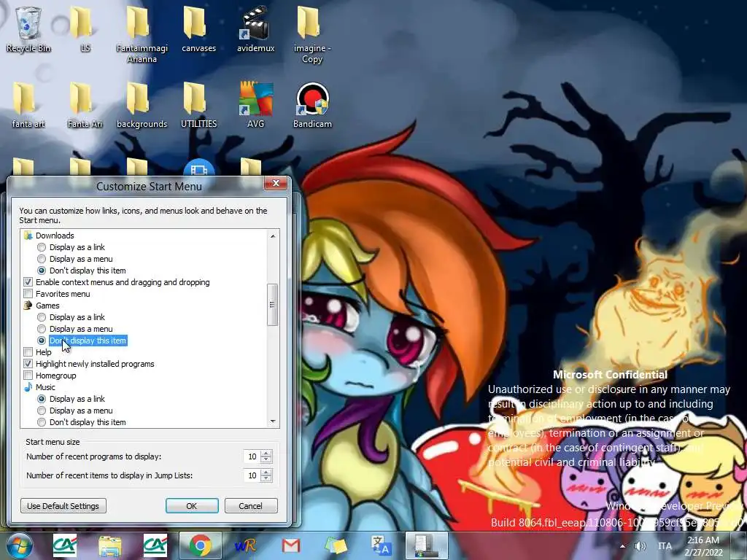Screen dimensions: 747x560
Task: Click the Music list heading
Action: click(45, 387)
